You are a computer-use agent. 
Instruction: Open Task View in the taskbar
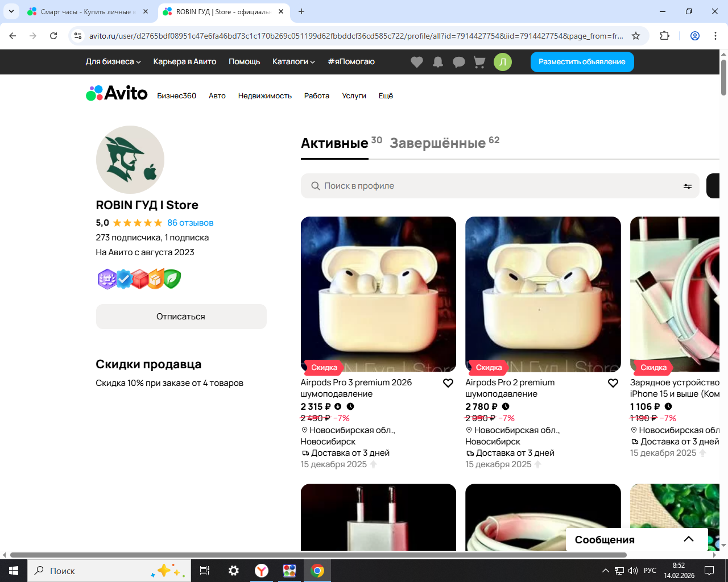[205, 571]
